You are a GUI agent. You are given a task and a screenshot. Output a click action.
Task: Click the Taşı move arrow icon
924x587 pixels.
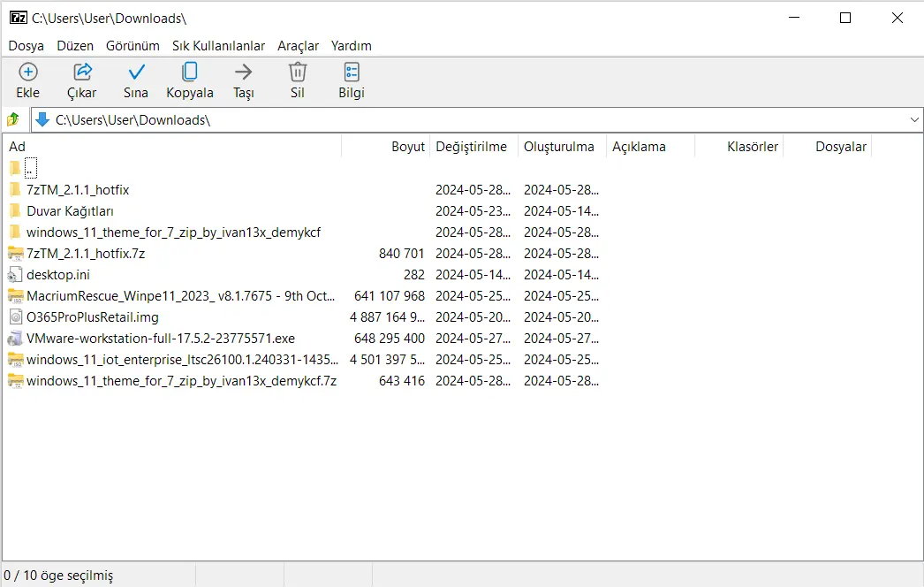point(244,72)
